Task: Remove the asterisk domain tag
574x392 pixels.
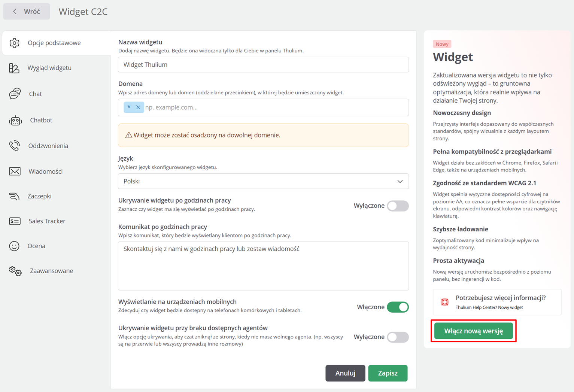Action: [x=138, y=107]
